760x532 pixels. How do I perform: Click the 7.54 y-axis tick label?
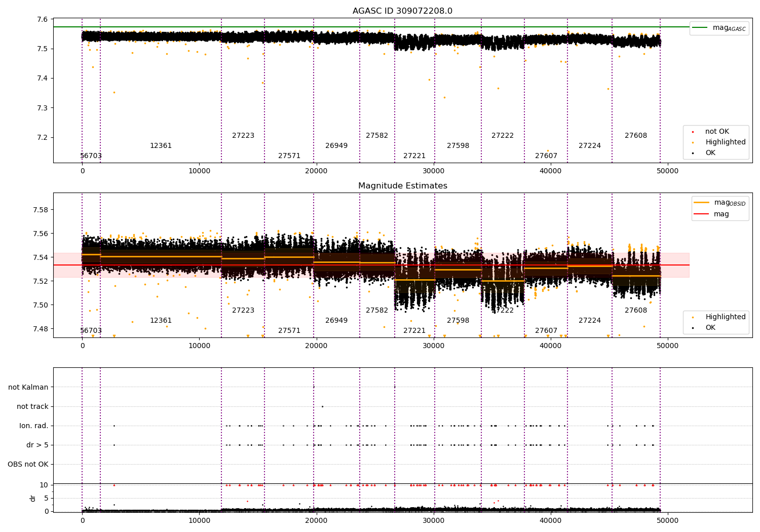point(41,257)
